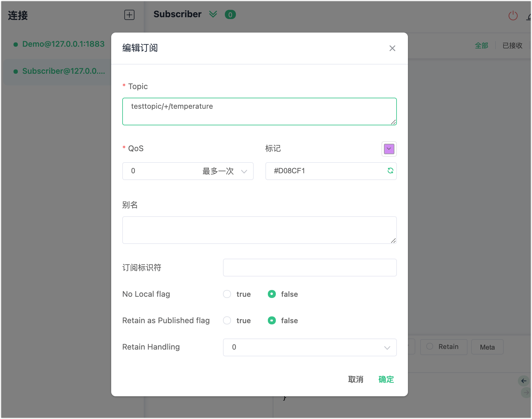Switch to the 已接收 message filter tab
Screen dimensions: 532x419
tap(512, 46)
